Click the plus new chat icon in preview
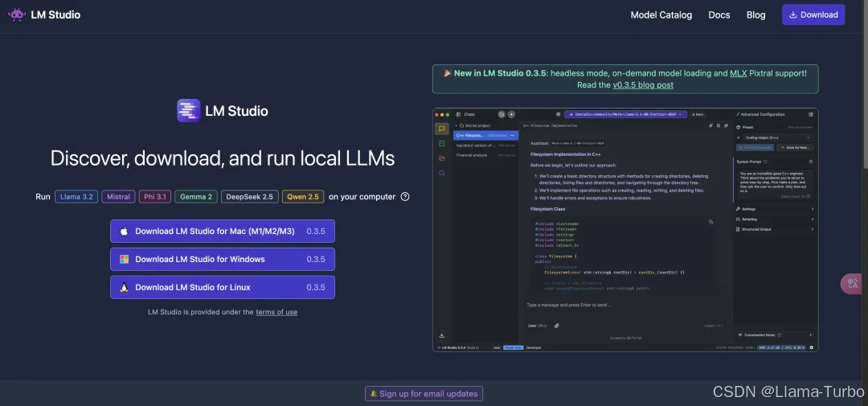Image resolution: width=868 pixels, height=406 pixels. 511,115
